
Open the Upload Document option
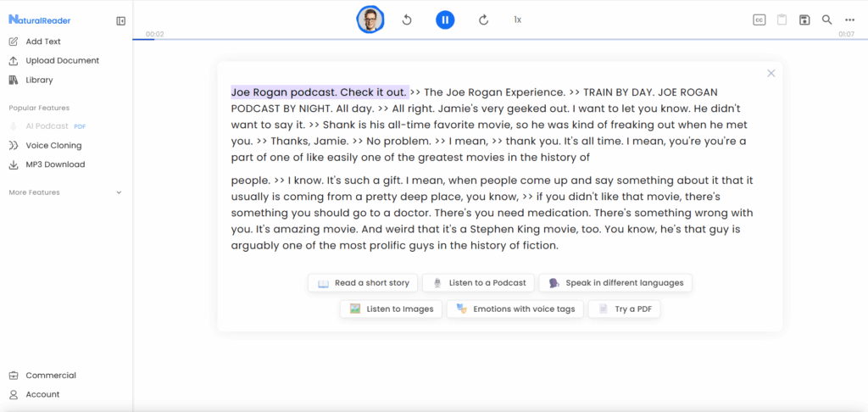[x=63, y=61]
